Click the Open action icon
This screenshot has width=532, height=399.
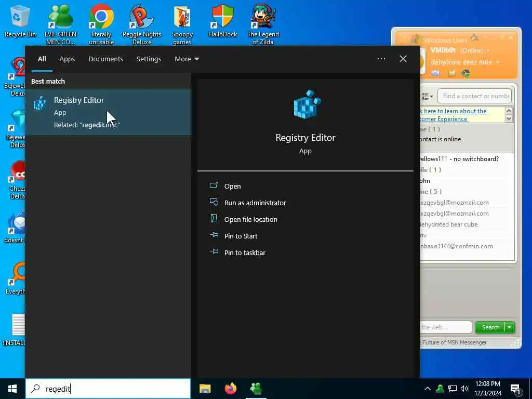point(214,185)
